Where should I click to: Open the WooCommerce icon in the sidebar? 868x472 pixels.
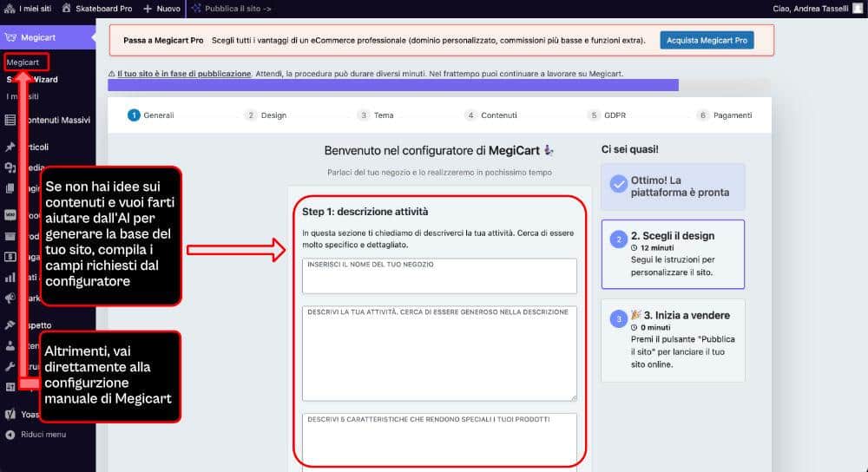[10, 214]
